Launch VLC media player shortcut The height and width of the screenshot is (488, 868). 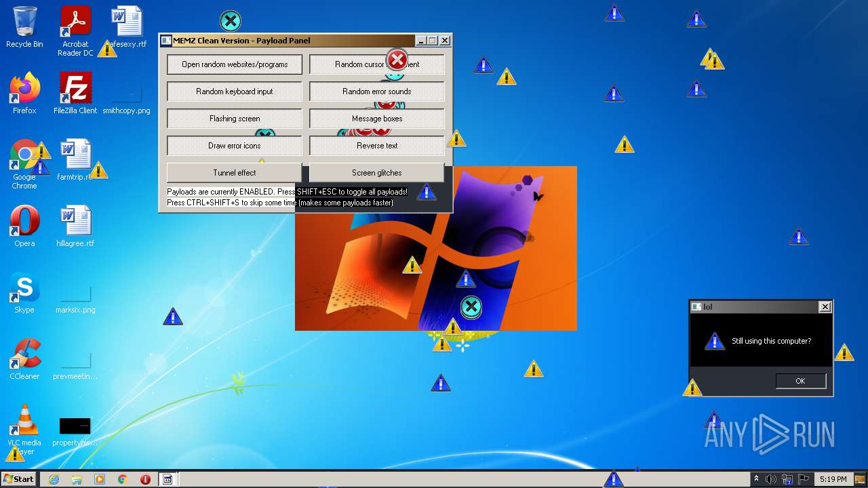(x=24, y=430)
